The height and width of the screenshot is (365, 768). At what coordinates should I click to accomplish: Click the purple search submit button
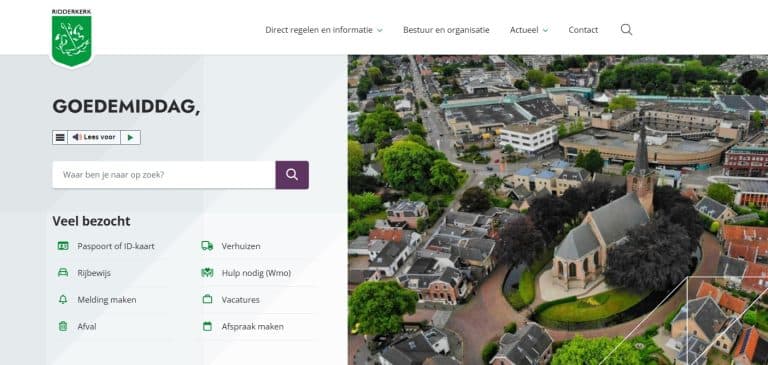click(292, 175)
